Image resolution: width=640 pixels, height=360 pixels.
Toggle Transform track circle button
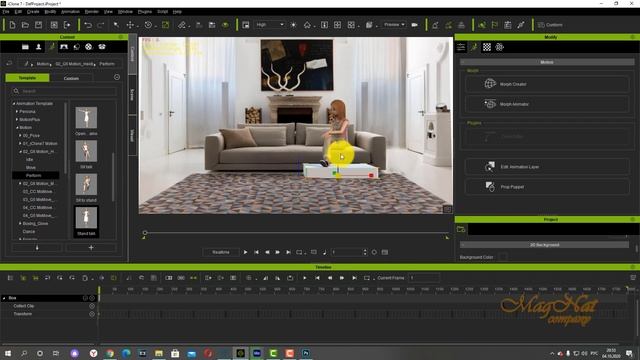pyautogui.click(x=92, y=314)
